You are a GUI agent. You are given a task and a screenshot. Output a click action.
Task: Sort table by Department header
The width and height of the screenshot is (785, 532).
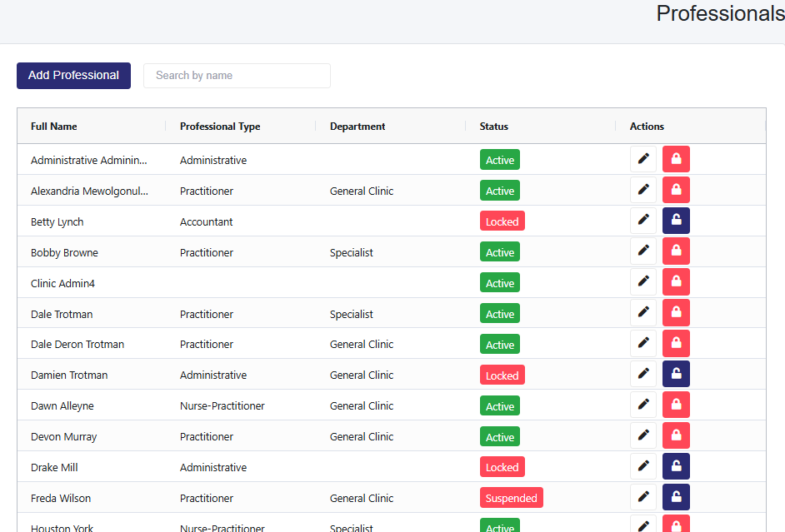pos(357,127)
